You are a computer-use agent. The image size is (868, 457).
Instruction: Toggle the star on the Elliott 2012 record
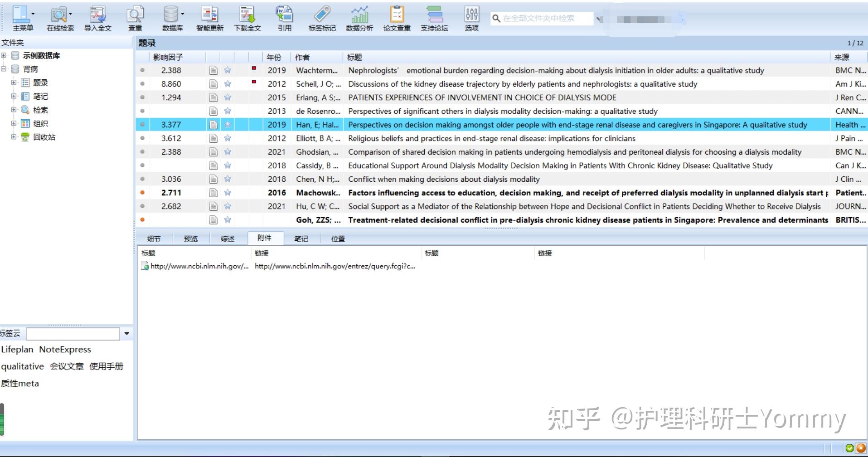tap(227, 138)
